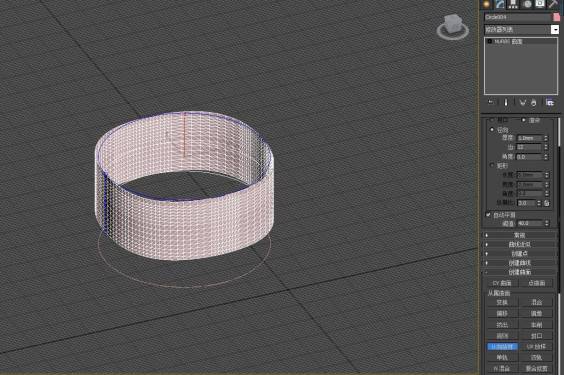
Task: Open the Create command panel tab
Action: point(487,4)
